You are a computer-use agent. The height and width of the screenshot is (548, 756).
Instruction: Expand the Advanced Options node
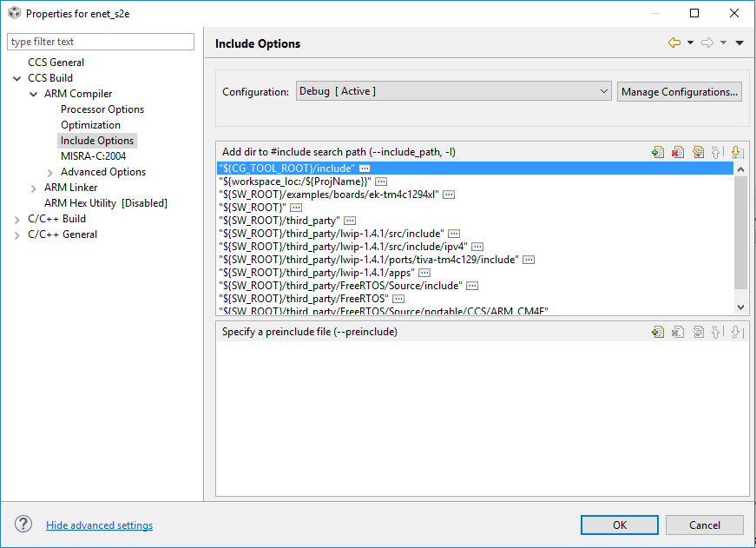click(x=51, y=172)
